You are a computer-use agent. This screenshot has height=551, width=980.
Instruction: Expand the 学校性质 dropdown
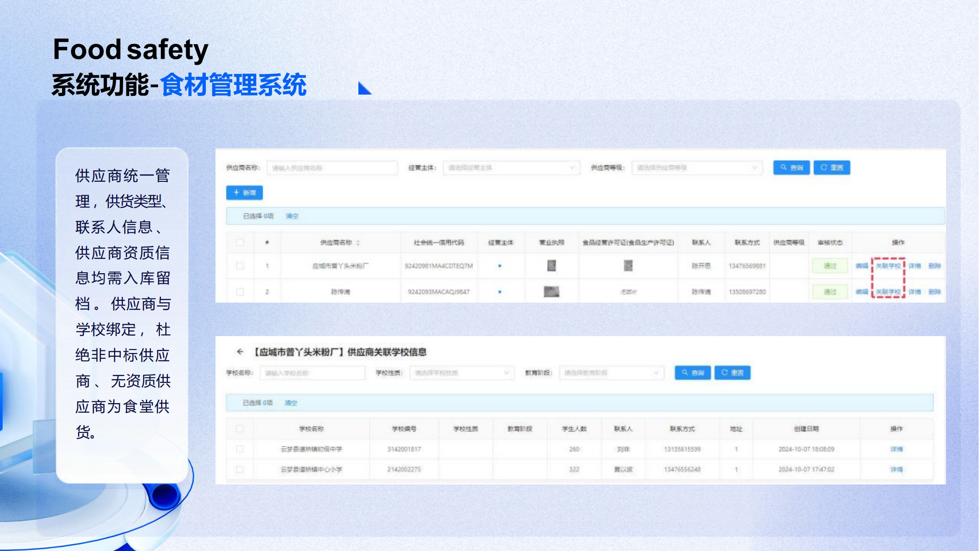pos(462,372)
